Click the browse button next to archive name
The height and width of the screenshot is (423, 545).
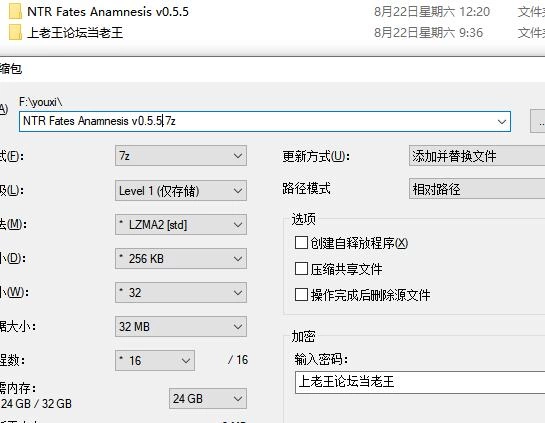click(538, 121)
